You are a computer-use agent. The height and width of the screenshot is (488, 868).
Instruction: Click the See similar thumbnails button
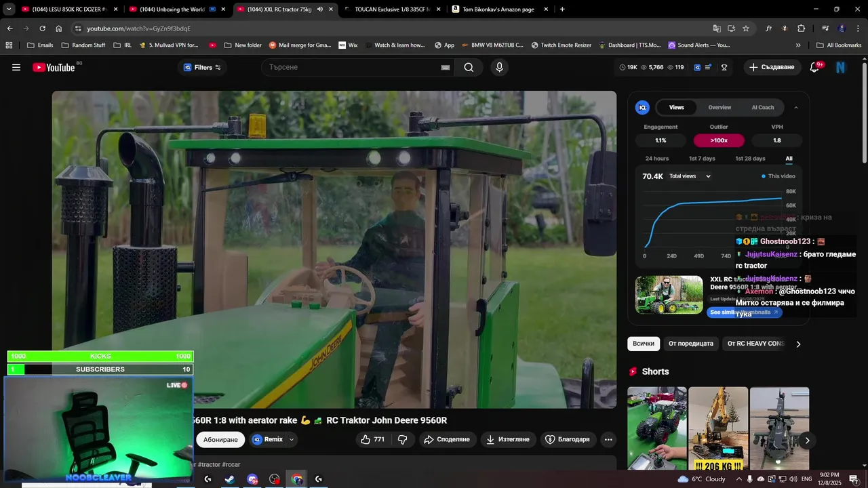[x=744, y=312]
